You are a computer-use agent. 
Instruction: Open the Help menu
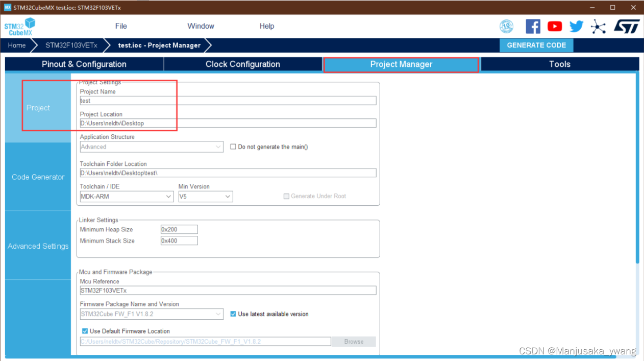pos(267,26)
